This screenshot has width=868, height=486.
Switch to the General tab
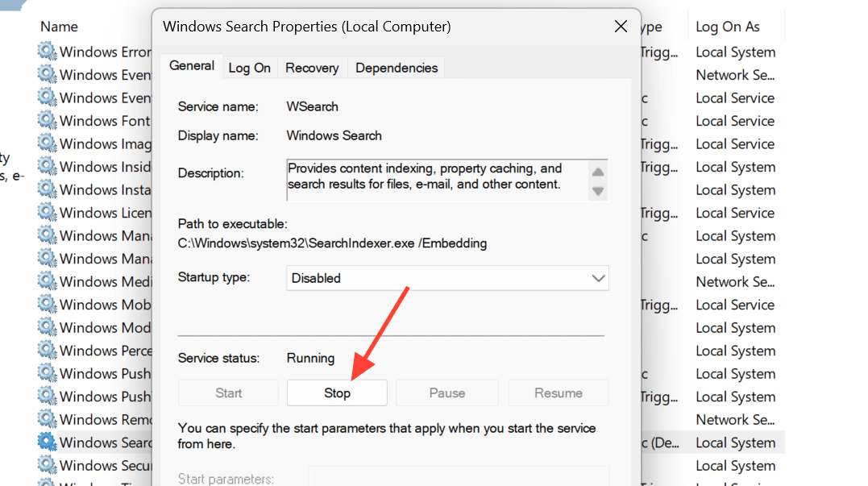[192, 66]
